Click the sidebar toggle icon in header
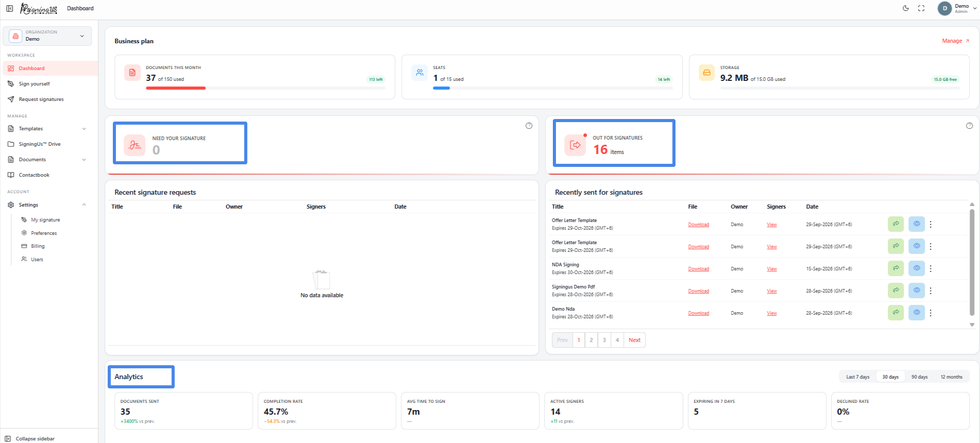This screenshot has height=443, width=980. (10, 8)
